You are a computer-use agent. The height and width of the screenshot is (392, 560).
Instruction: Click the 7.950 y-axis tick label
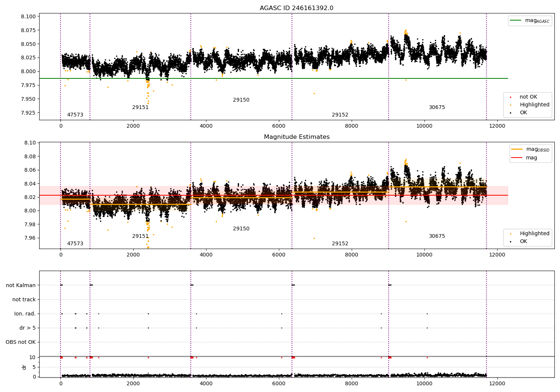[28, 99]
